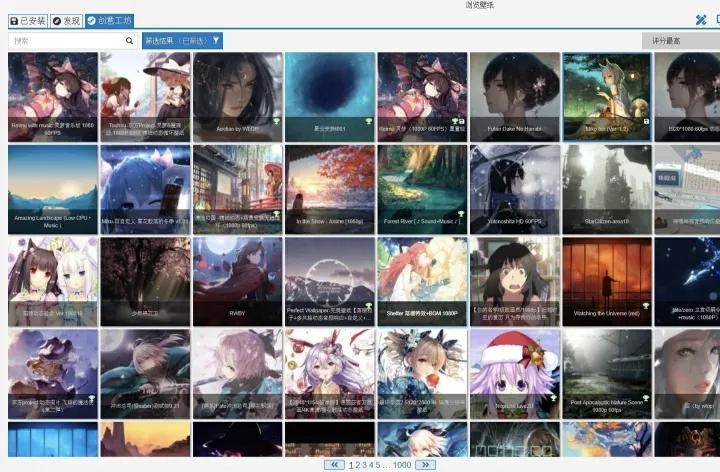Select the blonde girl holding apple wallpaper
The image size is (720, 472).
click(422, 374)
